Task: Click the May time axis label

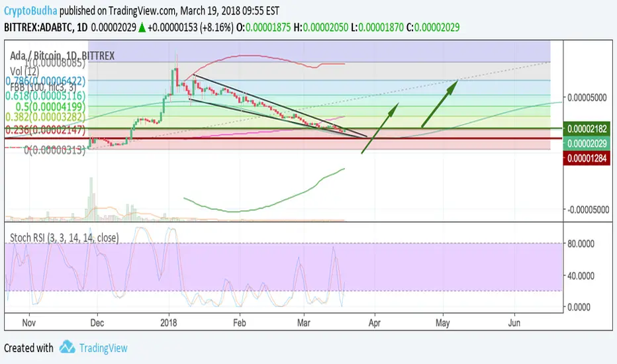Action: pos(443,323)
